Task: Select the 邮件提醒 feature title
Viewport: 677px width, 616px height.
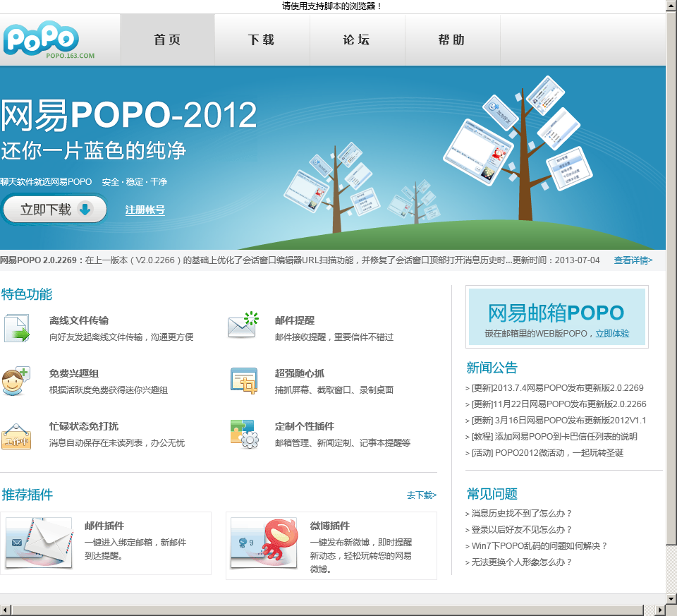Action: coord(295,320)
